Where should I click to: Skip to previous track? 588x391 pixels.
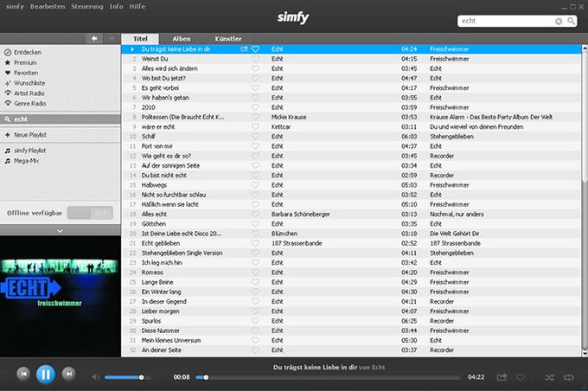(23, 374)
